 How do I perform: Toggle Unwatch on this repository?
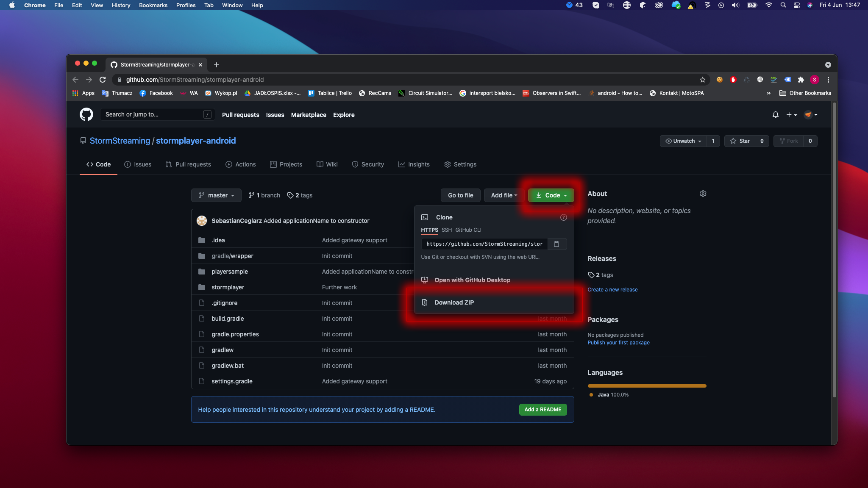683,141
